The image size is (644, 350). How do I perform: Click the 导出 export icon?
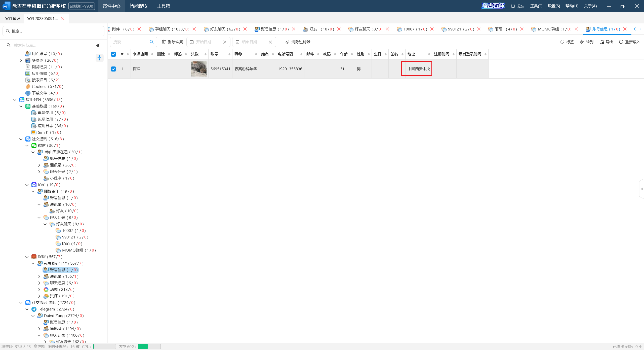pyautogui.click(x=602, y=42)
